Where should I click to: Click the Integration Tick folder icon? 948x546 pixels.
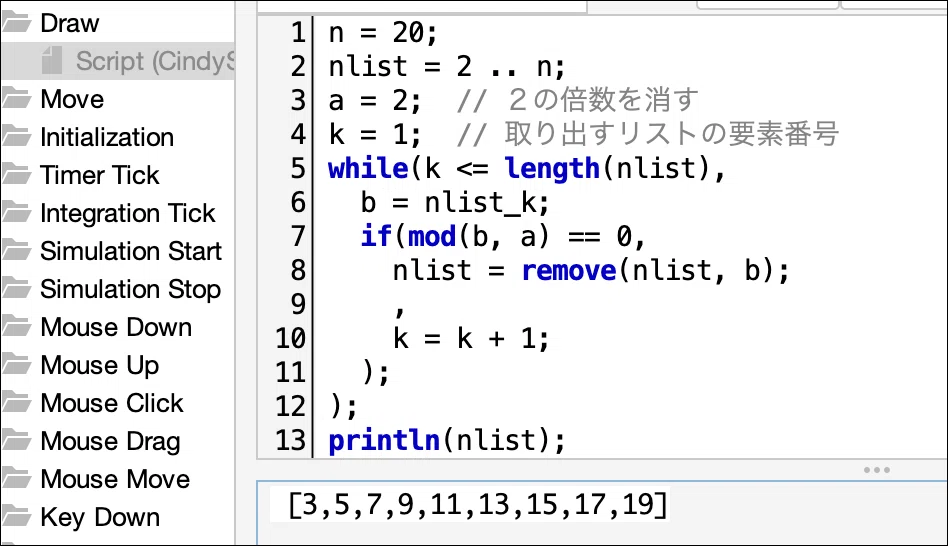[x=16, y=213]
